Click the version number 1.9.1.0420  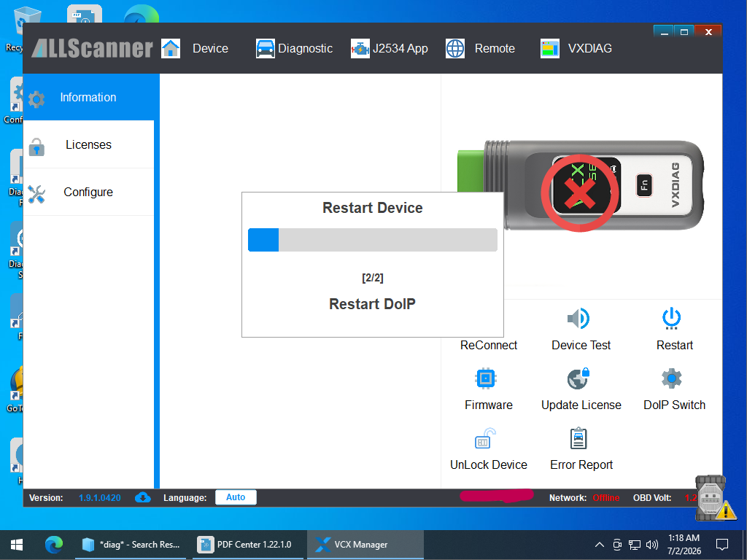(99, 497)
